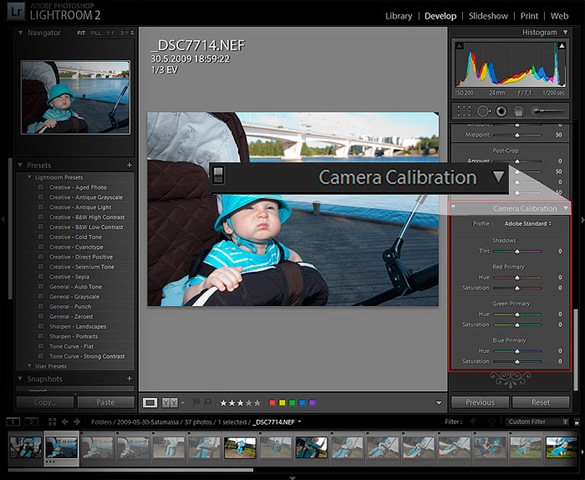This screenshot has height=480, width=585.
Task: Flag photo as picked
Action: click(196, 402)
